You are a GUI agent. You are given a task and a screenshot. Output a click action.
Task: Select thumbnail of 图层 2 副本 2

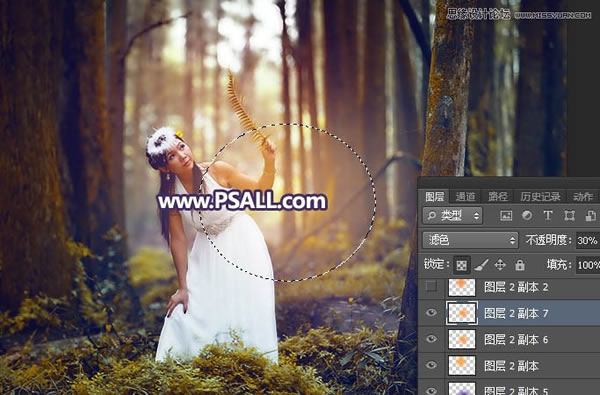(x=462, y=287)
